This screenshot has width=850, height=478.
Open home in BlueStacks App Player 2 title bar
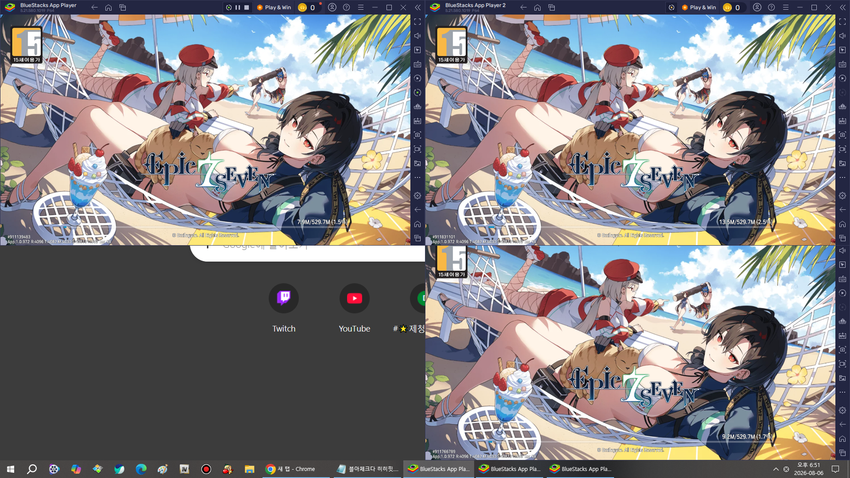click(x=537, y=8)
